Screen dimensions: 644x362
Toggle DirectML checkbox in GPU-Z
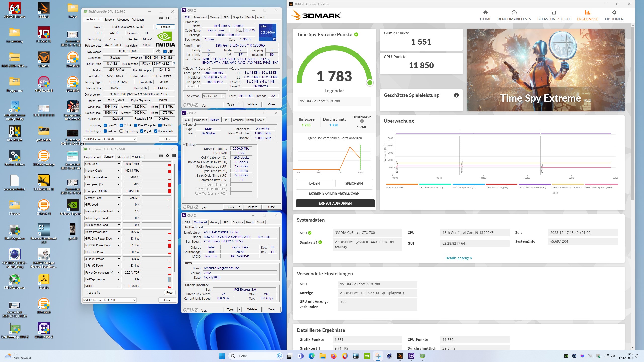tap(160, 125)
